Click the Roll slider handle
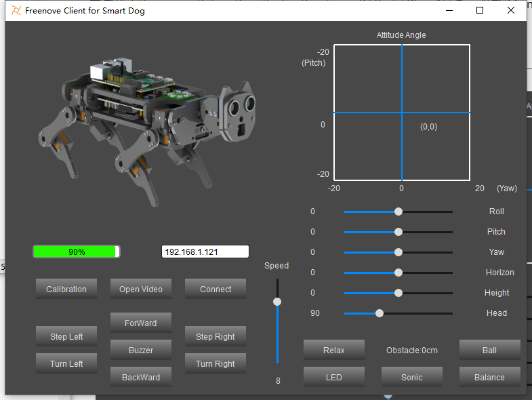This screenshot has width=532, height=400. [x=398, y=212]
